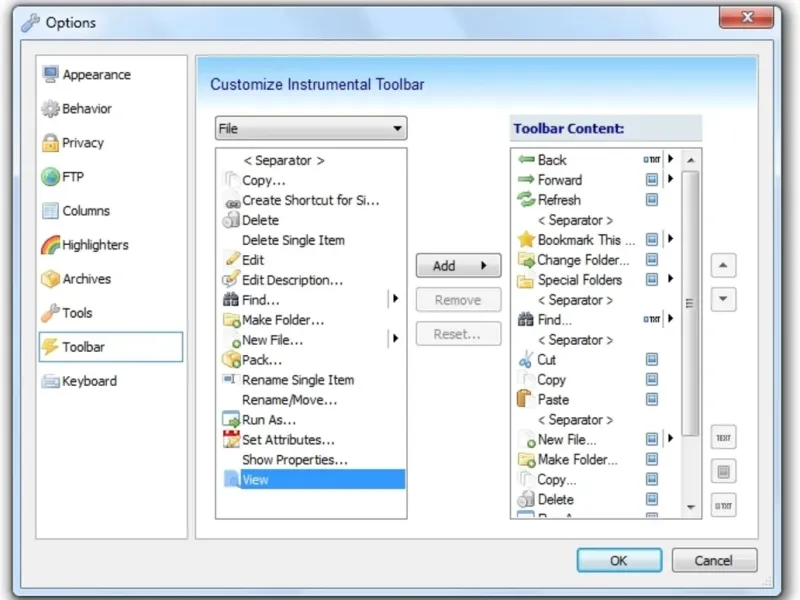Select the Show Properties... command
This screenshot has width=800, height=600.
pyautogui.click(x=294, y=460)
